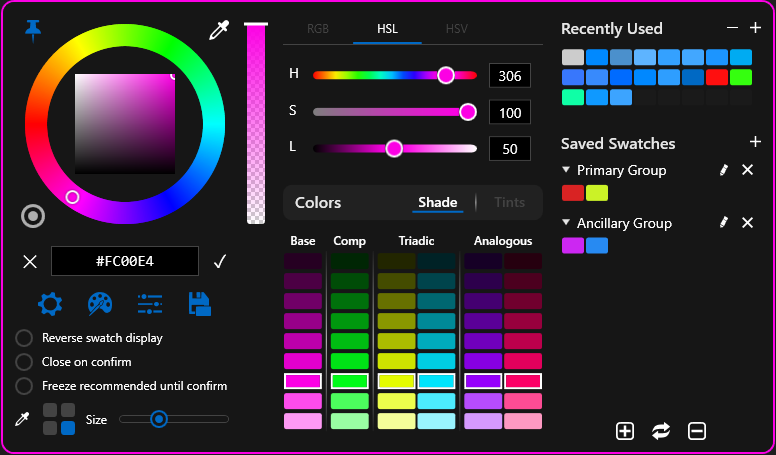This screenshot has width=776, height=455.
Task: Click the Size slider knob
Action: click(159, 419)
